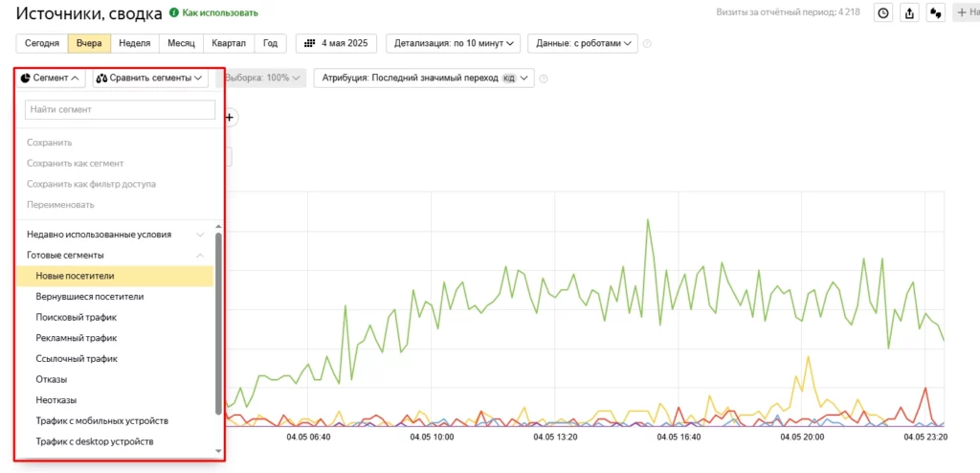Choose Поисковый трафик segment
Screen dimensions: 980x473
pyautogui.click(x=77, y=317)
